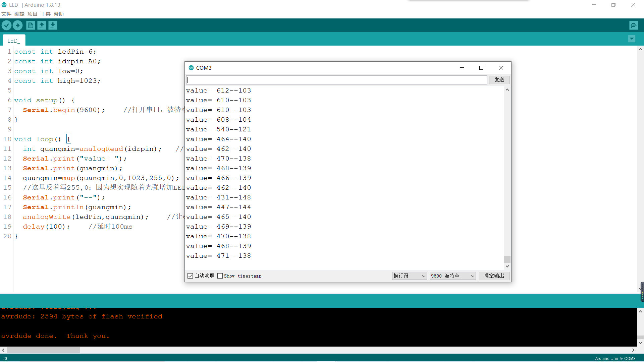Viewport: 644px width, 362px height.
Task: Click the serial message input field
Action: 336,80
